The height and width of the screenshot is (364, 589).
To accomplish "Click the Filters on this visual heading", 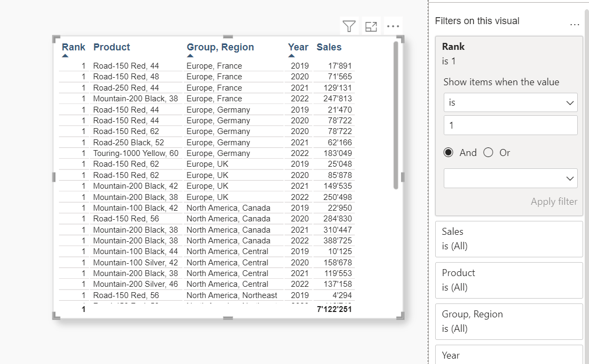I will pyautogui.click(x=477, y=21).
